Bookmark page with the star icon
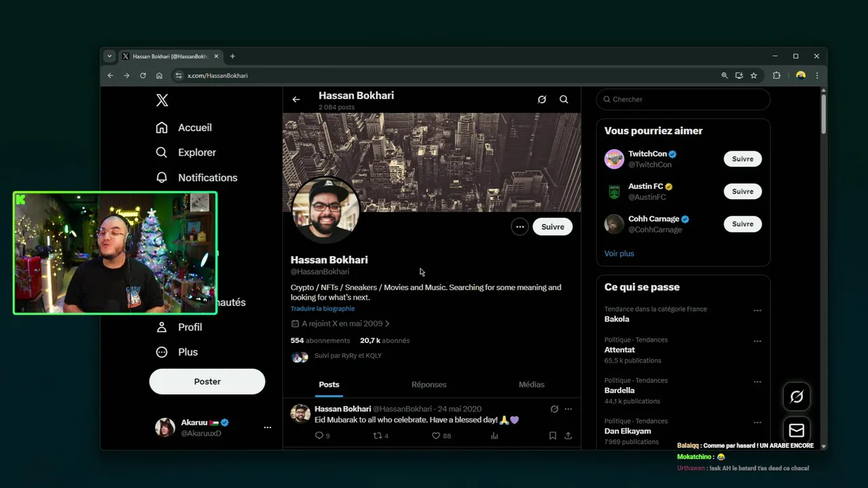The image size is (868, 488). tap(753, 75)
